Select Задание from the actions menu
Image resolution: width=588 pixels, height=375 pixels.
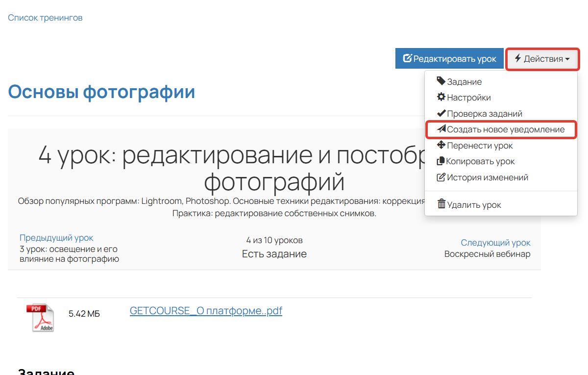pos(501,81)
